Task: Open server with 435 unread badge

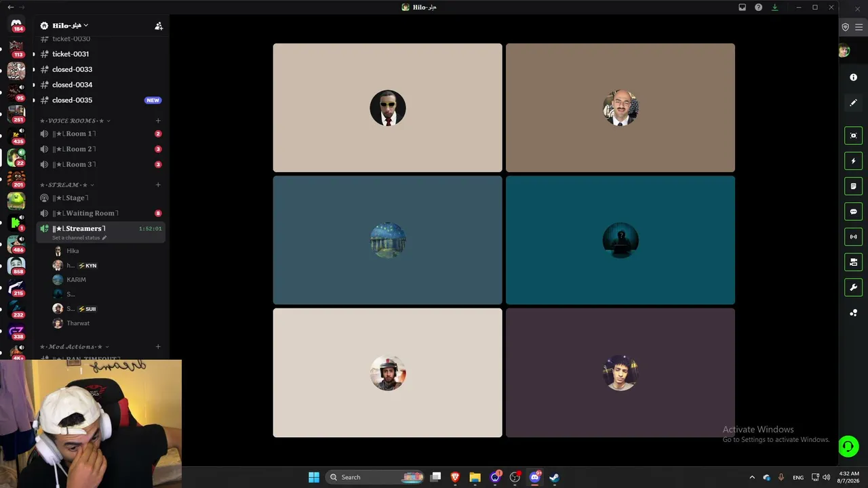Action: 16,136
